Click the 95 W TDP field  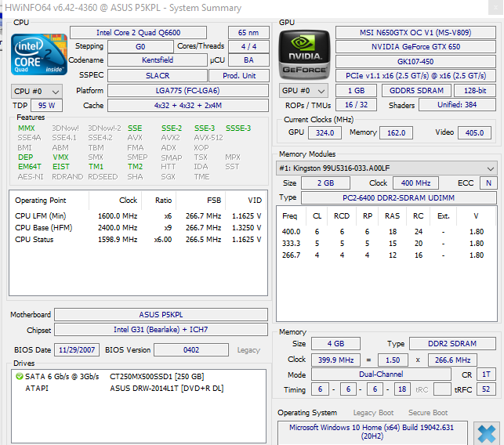coord(46,106)
